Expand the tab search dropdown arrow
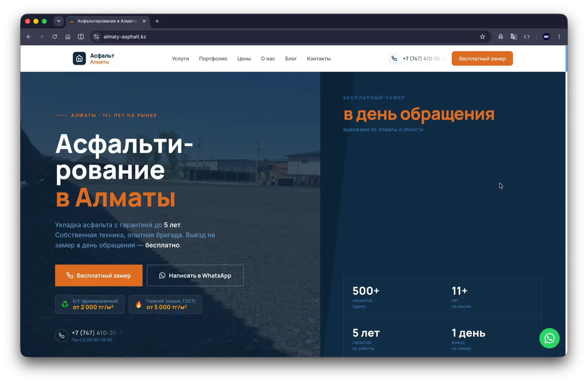This screenshot has width=588, height=384. (x=59, y=21)
